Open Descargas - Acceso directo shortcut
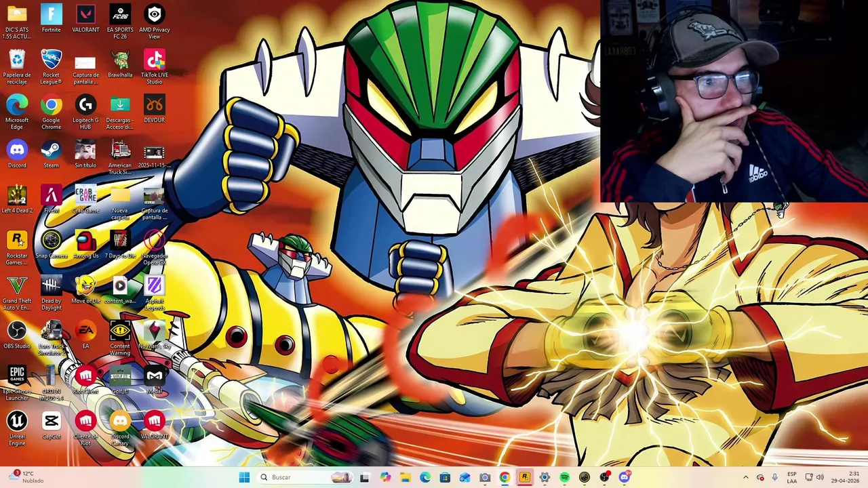 120,113
